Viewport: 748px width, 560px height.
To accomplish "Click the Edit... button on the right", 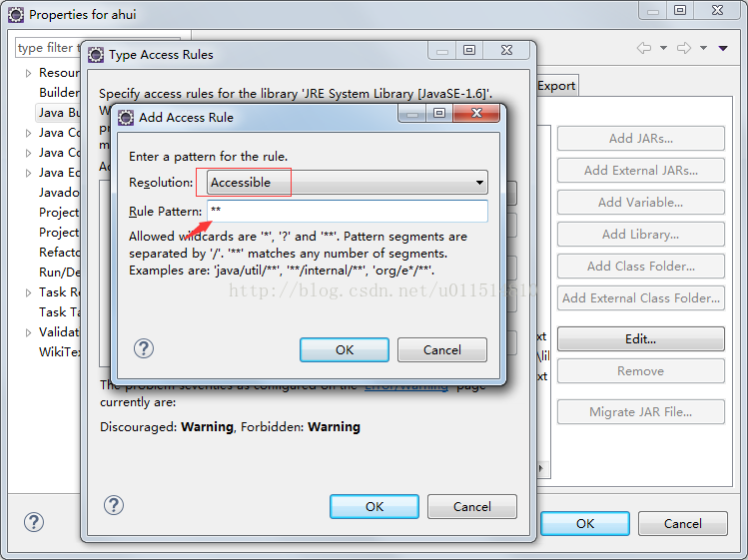I will 641,339.
